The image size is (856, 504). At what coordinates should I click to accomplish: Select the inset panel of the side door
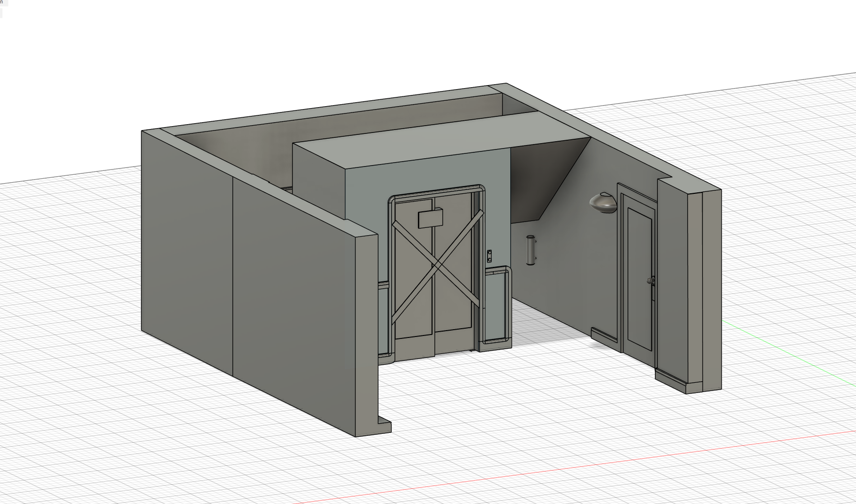click(x=639, y=278)
